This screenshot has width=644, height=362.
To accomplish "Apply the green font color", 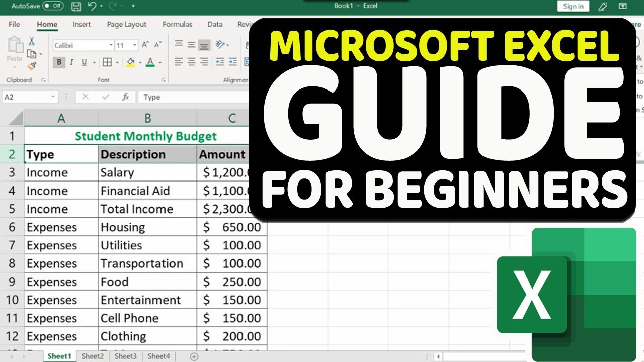I will [x=150, y=62].
